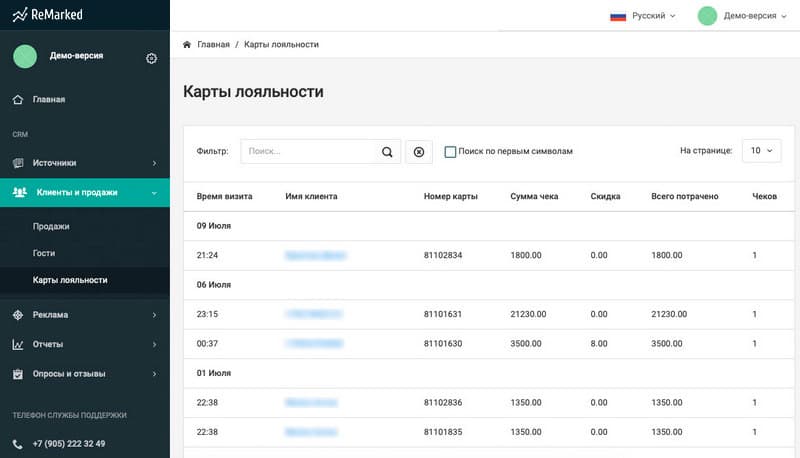The height and width of the screenshot is (458, 800).
Task: Open the Источники menu item
Action: pos(55,163)
